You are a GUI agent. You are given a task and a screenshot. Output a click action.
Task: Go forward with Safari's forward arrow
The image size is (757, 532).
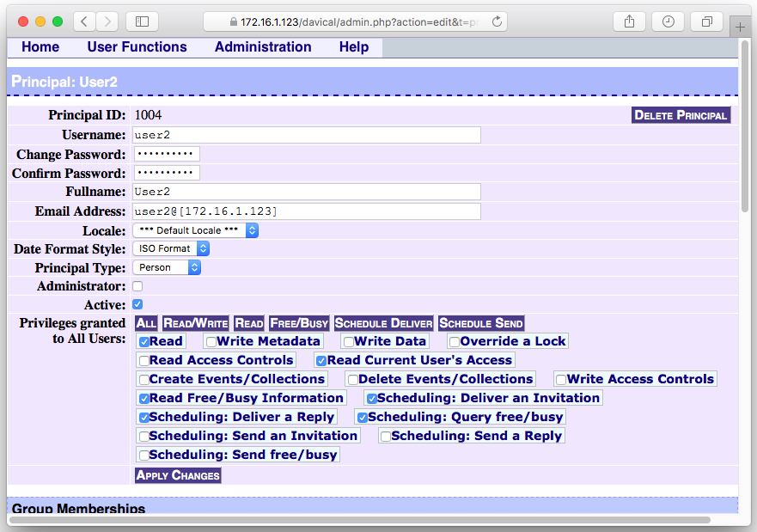(107, 21)
